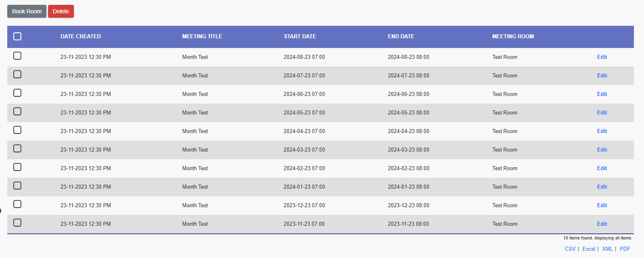The image size is (644, 258).
Task: Click the Start Date column header
Action: tap(300, 37)
